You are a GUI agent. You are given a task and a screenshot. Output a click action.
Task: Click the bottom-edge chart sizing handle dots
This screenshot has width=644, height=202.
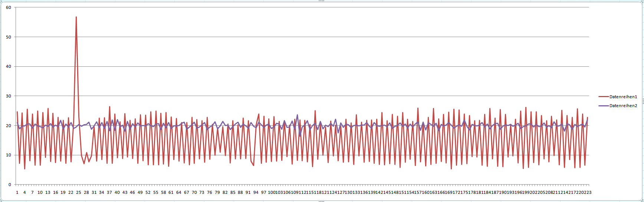pos(322,201)
